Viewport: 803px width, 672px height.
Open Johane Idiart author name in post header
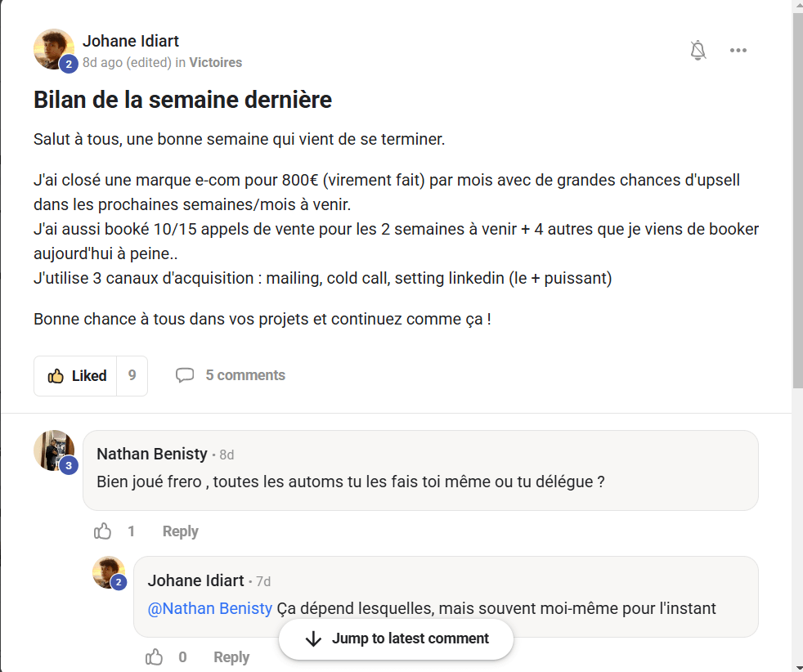click(x=131, y=41)
